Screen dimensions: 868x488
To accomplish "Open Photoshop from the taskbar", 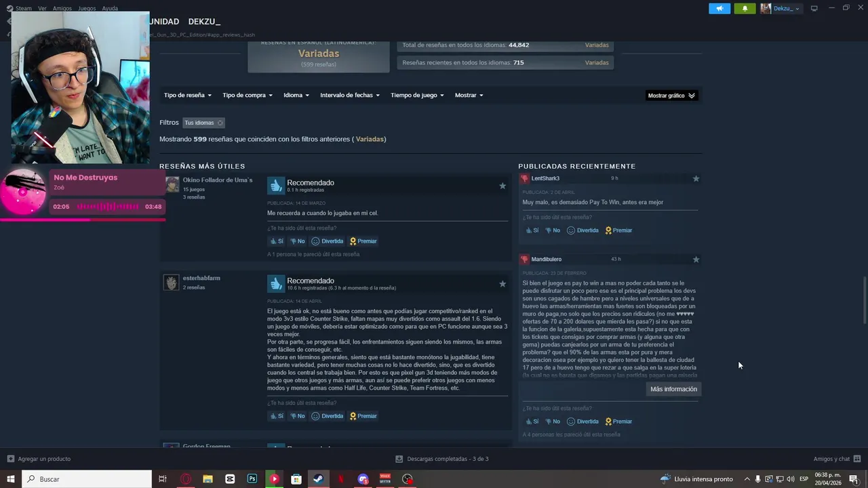I will click(252, 479).
